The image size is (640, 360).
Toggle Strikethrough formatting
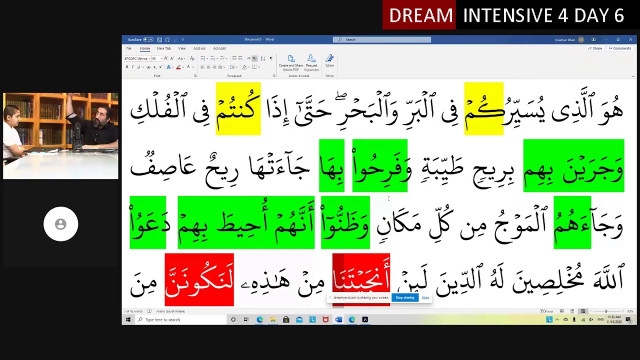149,67
